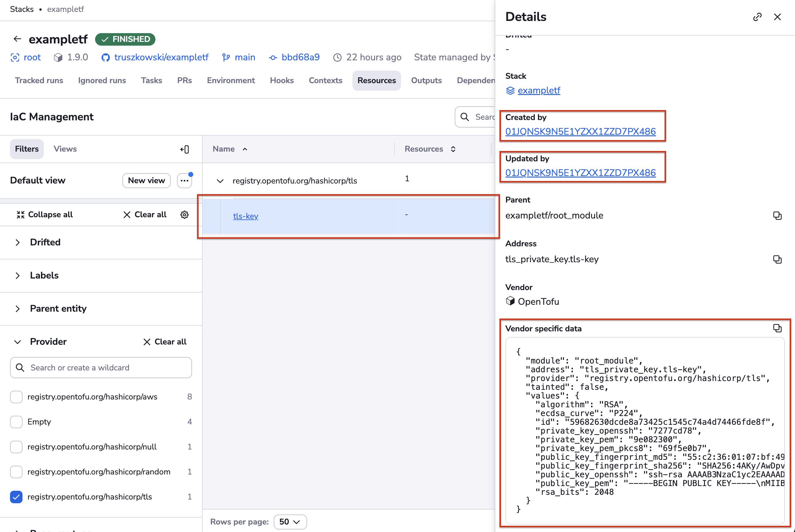The height and width of the screenshot is (532, 795).
Task: Copy the Vendor specific data JSON
Action: (x=777, y=328)
